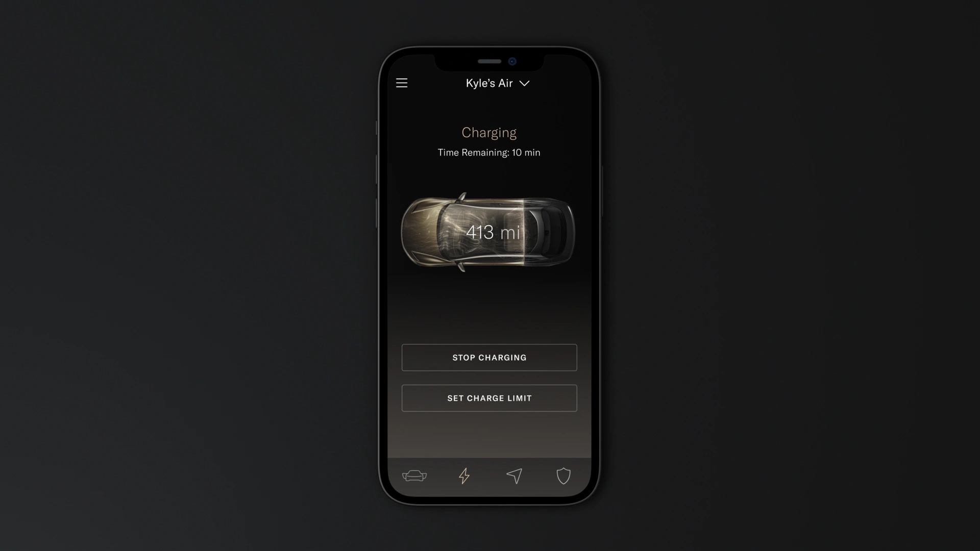Open the chevron next to Kyle's Air
Image resolution: width=980 pixels, height=551 pixels.
point(524,83)
